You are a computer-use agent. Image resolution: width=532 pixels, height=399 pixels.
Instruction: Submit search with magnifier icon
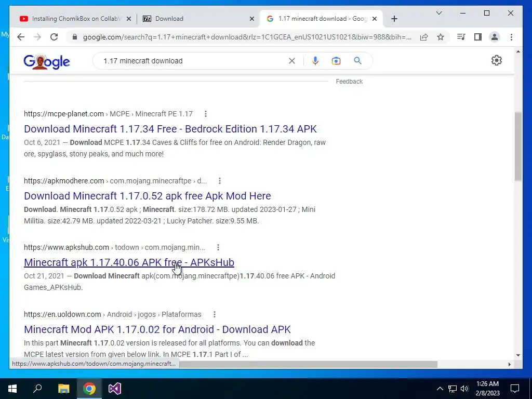pos(357,61)
